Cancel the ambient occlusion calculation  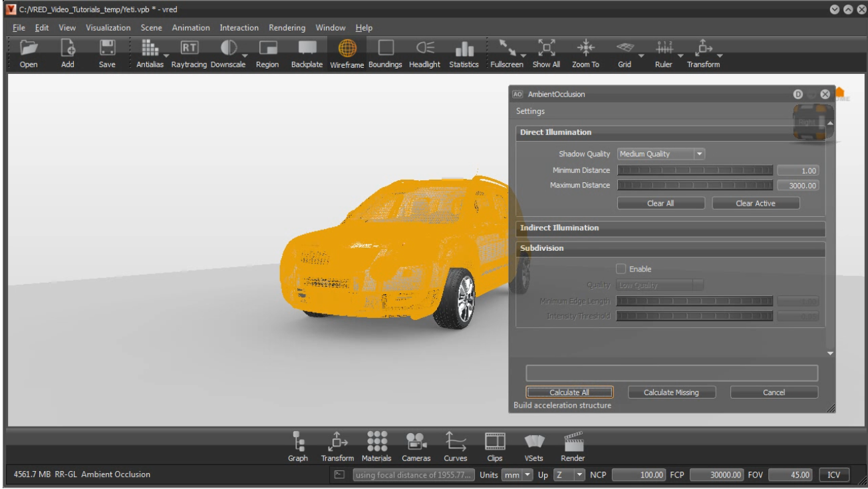tap(774, 393)
